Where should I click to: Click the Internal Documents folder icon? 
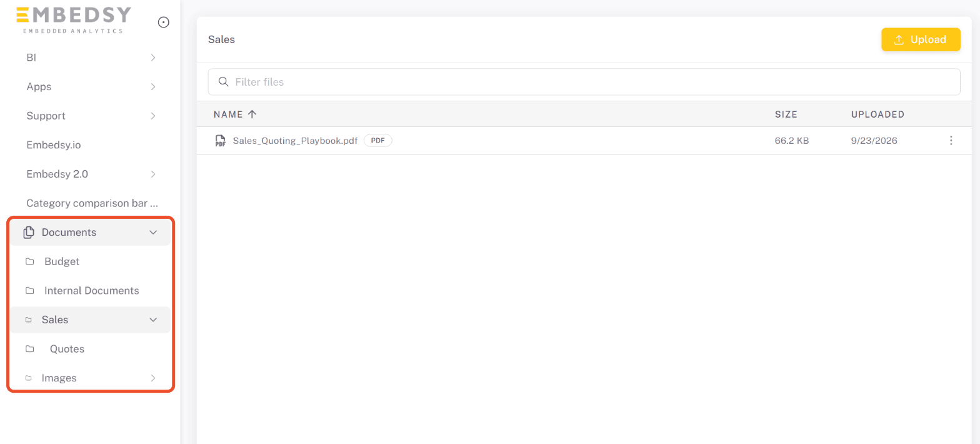pyautogui.click(x=29, y=291)
